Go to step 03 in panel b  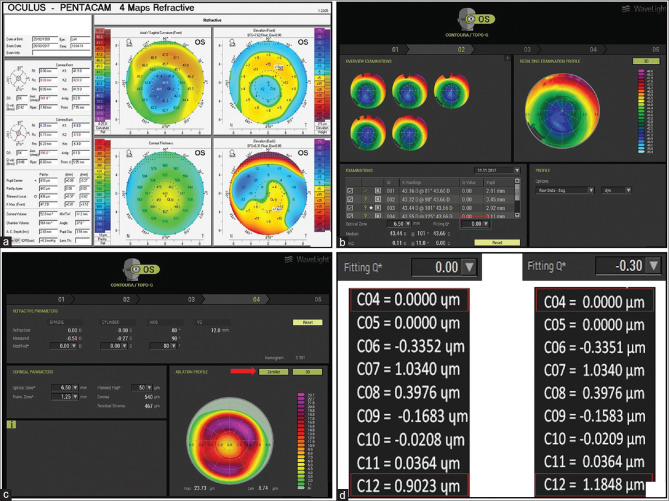[527, 50]
